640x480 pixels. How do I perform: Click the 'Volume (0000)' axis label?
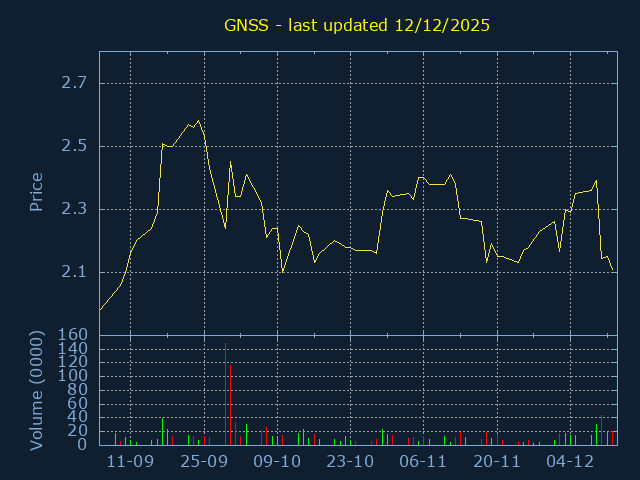36,392
